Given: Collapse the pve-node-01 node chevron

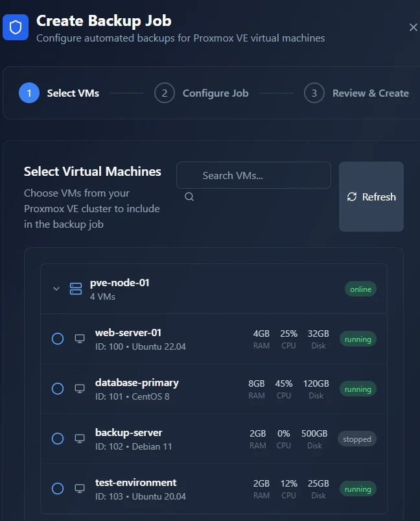Looking at the screenshot, I should coord(56,289).
